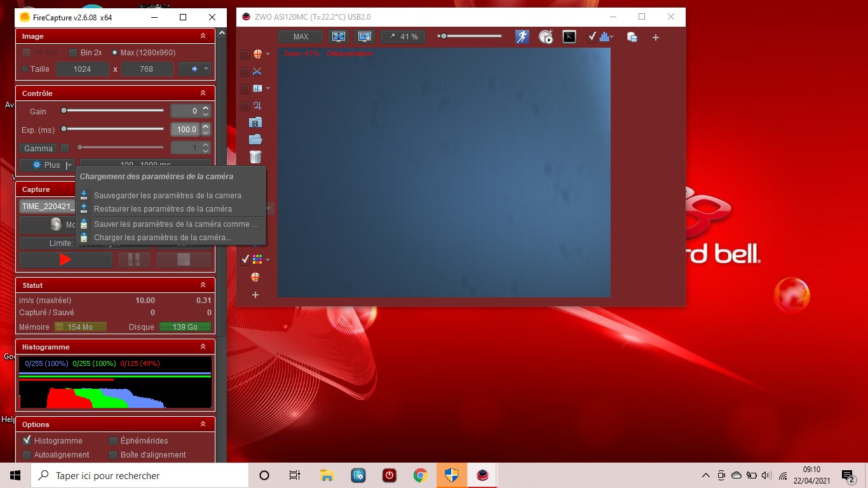Click the trash bin icon
Screen dimensions: 868x488
coord(255,157)
